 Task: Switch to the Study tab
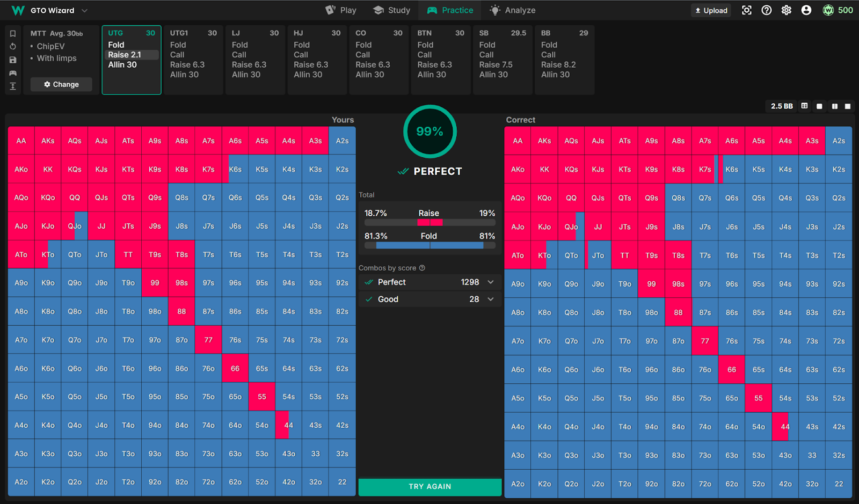point(392,10)
